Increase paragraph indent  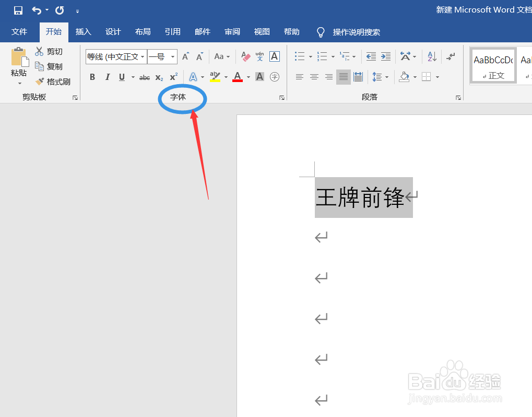click(x=386, y=56)
